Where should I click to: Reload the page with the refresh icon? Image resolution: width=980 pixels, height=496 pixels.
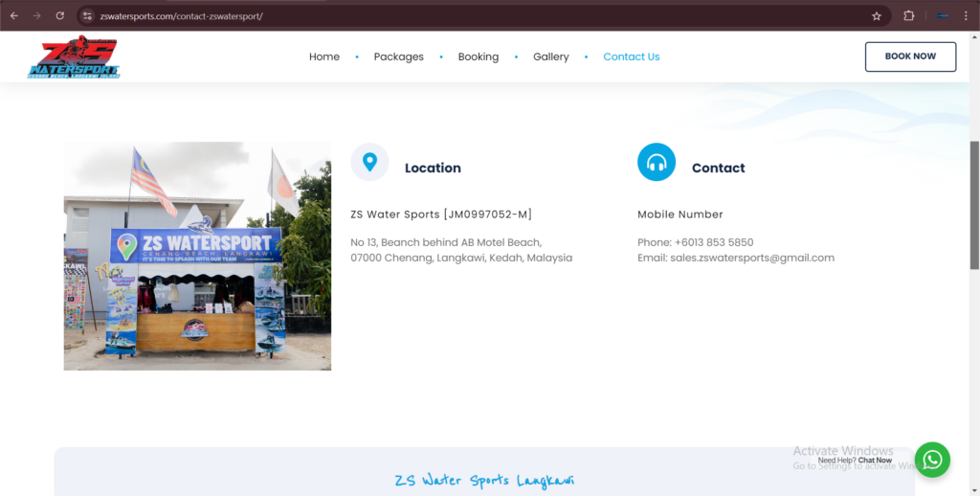(60, 15)
